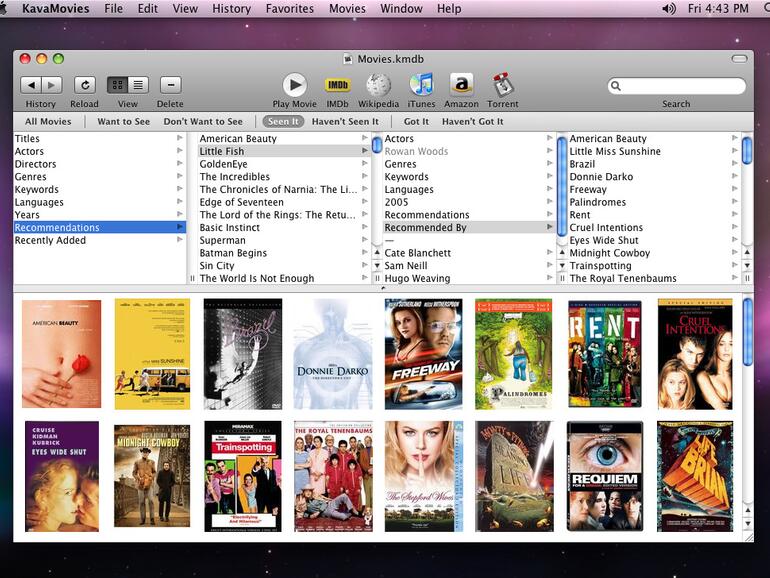Select the Haven't Got It filter

click(x=472, y=122)
